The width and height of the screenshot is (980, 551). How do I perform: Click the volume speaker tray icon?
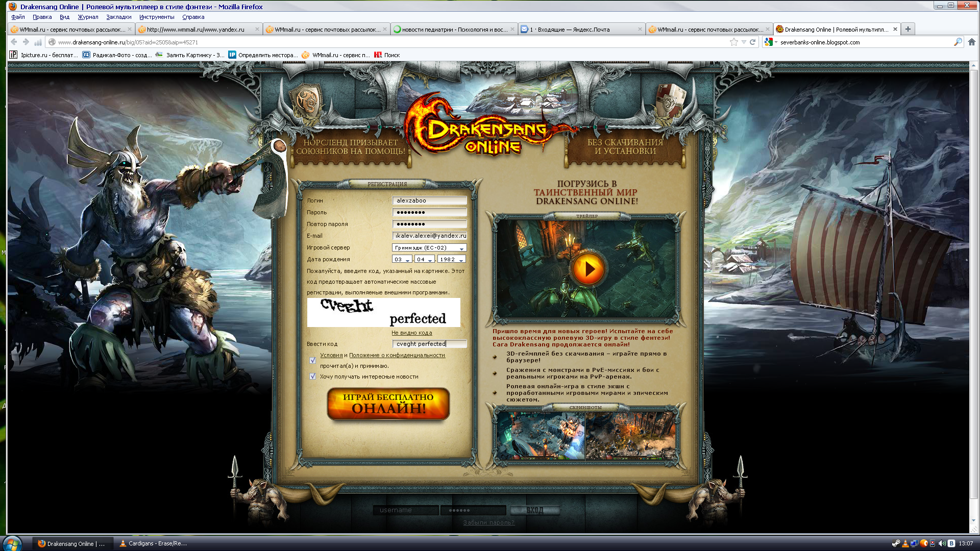click(x=942, y=543)
